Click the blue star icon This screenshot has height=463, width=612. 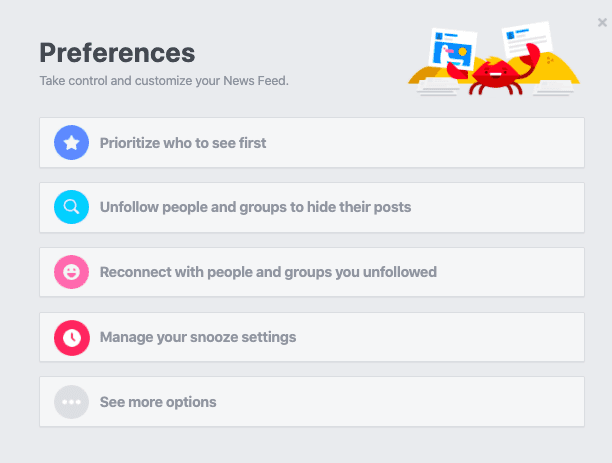71,142
